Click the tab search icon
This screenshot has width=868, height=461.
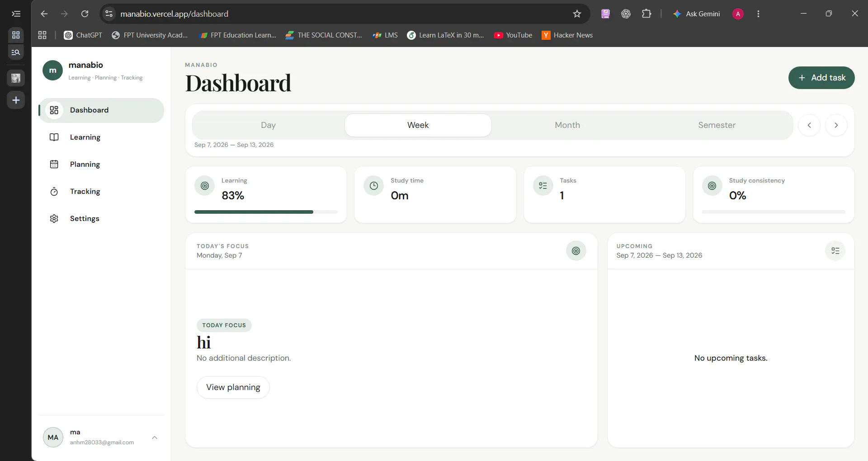tap(16, 52)
